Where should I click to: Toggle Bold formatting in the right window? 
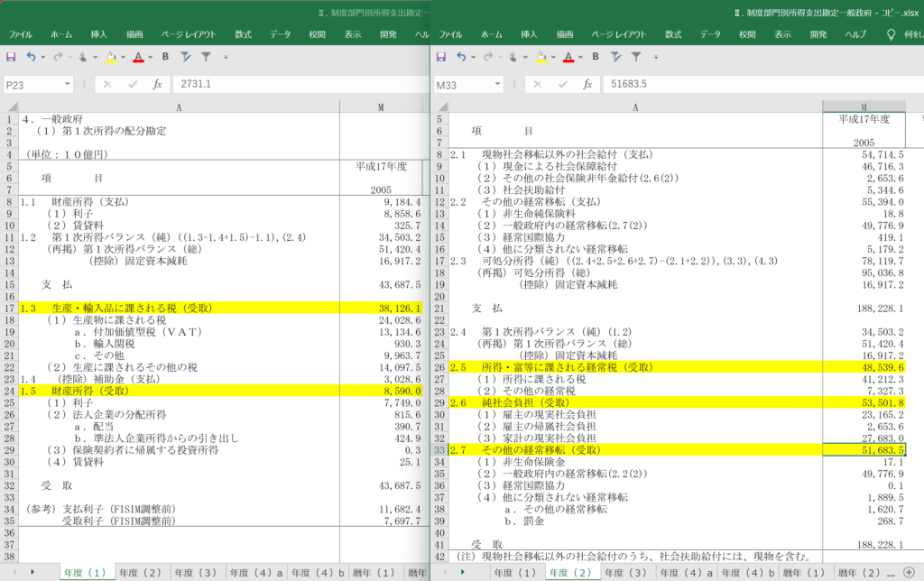595,57
